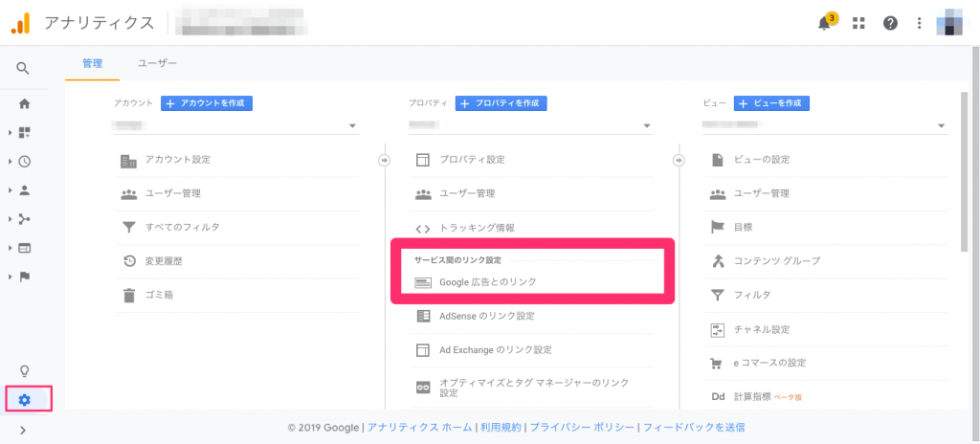The image size is (980, 444).
Task: Expand the sidebar with bottom chevron
Action: click(x=23, y=430)
